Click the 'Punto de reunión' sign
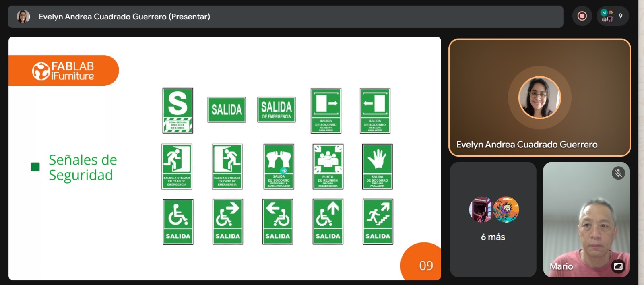Viewport: 644px width, 285px height. [x=328, y=166]
